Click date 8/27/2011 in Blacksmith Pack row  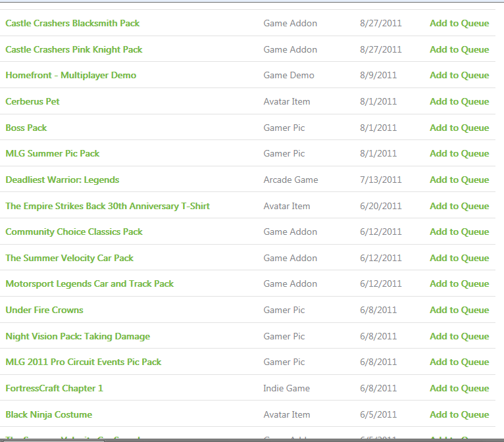click(x=380, y=24)
